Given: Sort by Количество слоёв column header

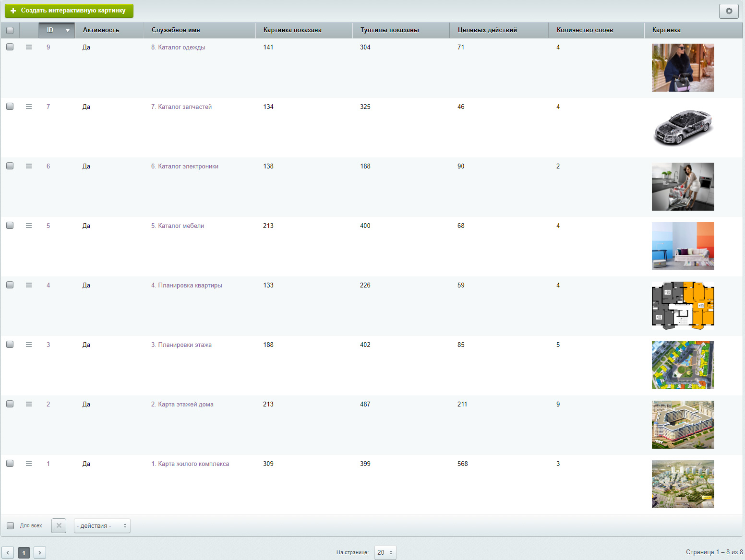Looking at the screenshot, I should (x=596, y=30).
